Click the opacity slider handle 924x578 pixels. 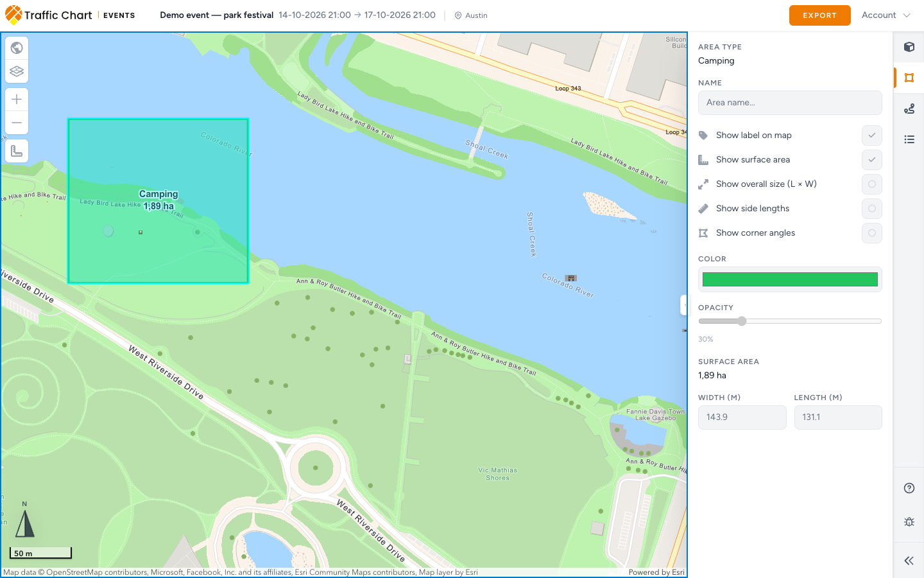(x=742, y=321)
